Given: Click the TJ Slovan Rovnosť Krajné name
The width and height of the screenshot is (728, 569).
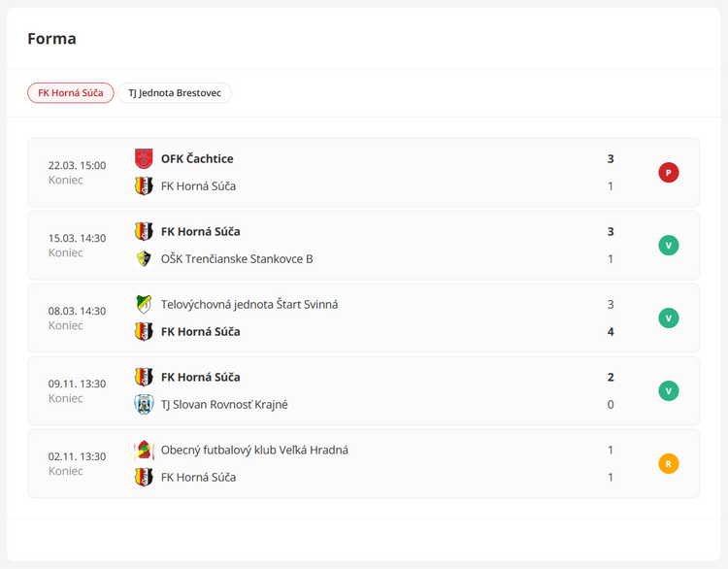Looking at the screenshot, I should (224, 404).
